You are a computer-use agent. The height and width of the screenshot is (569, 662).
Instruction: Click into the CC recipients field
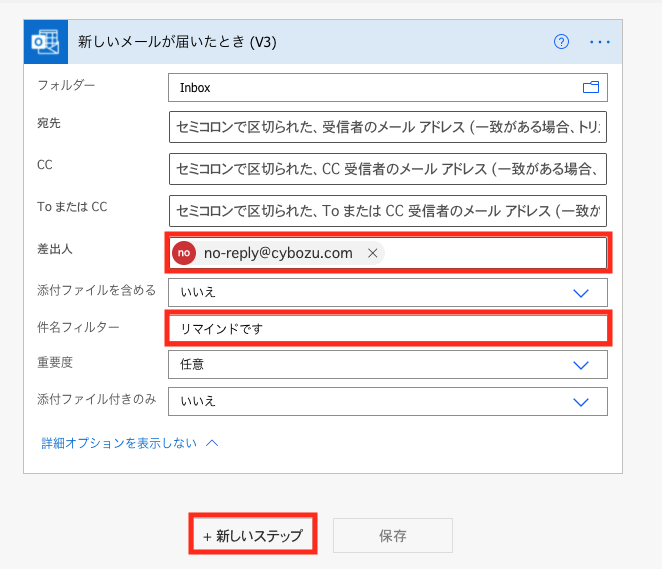click(388, 169)
